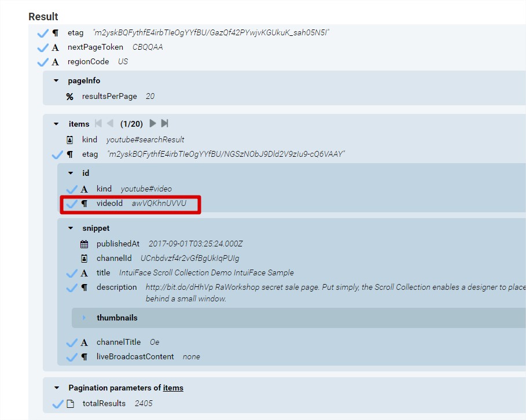Screen dimensions: 526x420
Task: Go to next item in items list
Action: [153, 123]
